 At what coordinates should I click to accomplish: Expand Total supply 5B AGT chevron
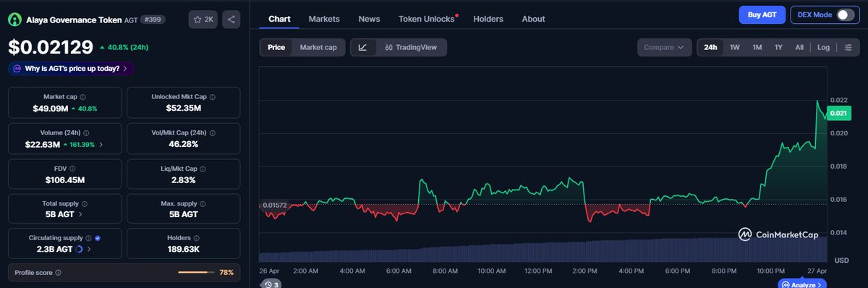pyautogui.click(x=80, y=214)
